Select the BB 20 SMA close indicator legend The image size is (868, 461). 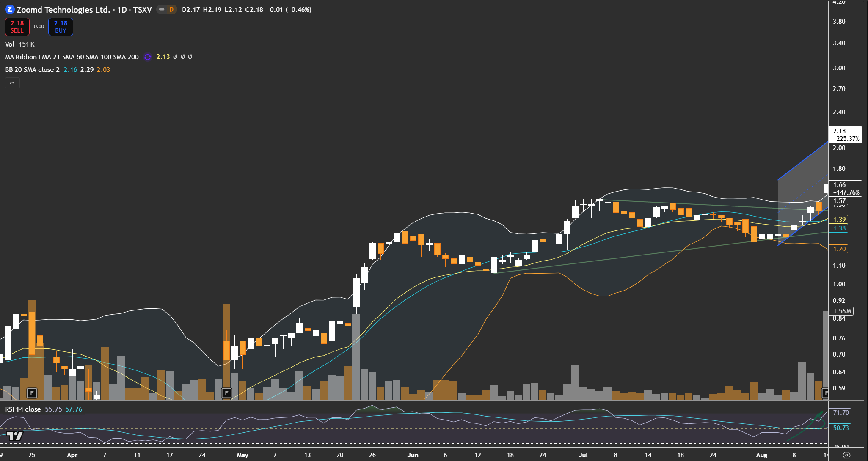pos(32,70)
